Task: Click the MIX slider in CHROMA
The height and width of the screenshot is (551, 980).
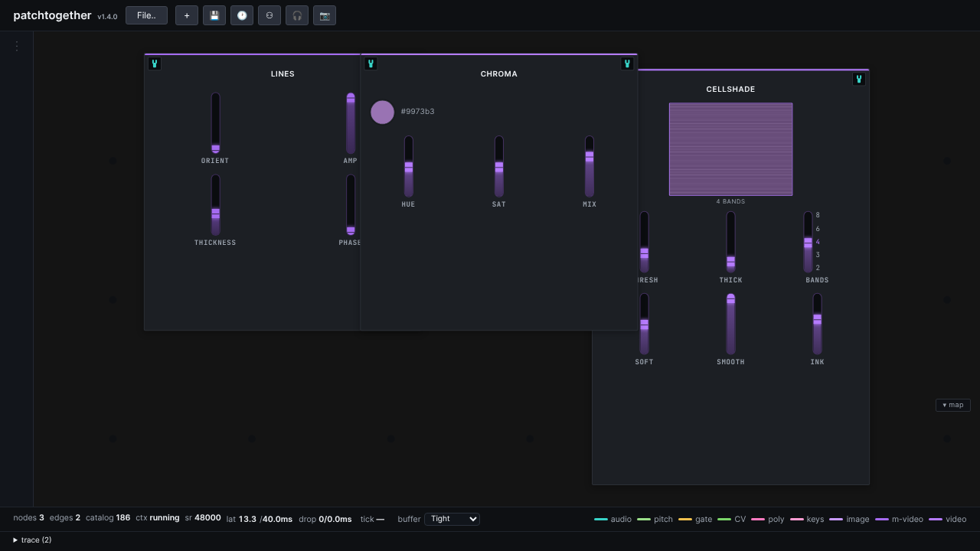Action: (x=590, y=167)
